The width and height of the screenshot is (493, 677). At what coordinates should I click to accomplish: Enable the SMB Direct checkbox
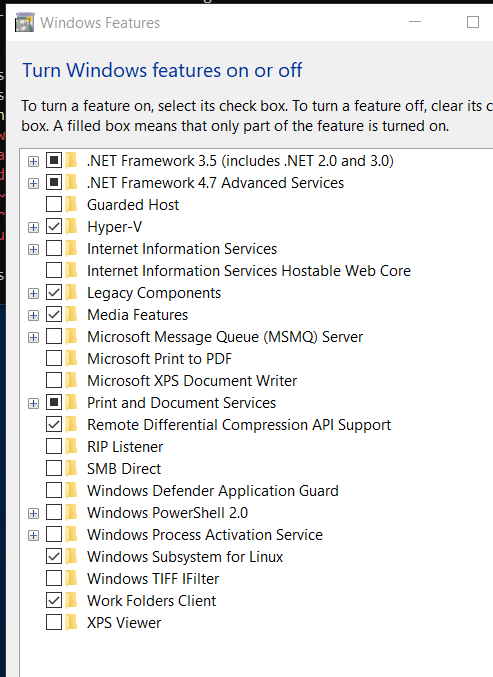coord(54,468)
